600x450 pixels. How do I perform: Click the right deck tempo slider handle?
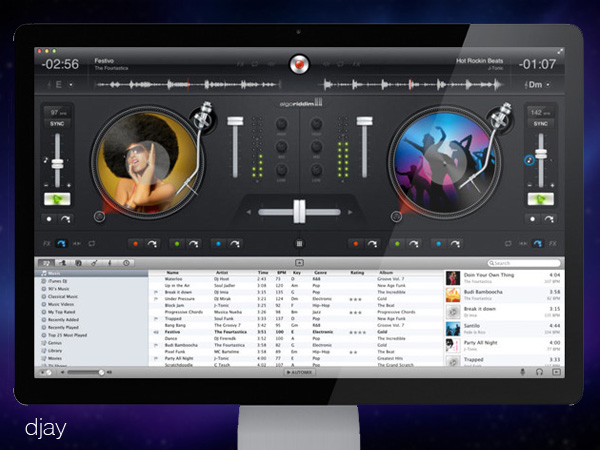tap(541, 154)
